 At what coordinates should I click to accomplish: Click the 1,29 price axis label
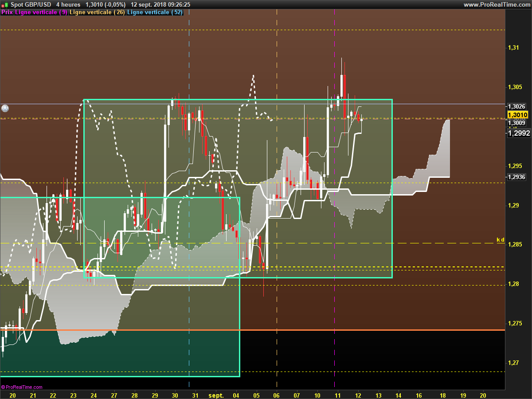click(x=513, y=205)
